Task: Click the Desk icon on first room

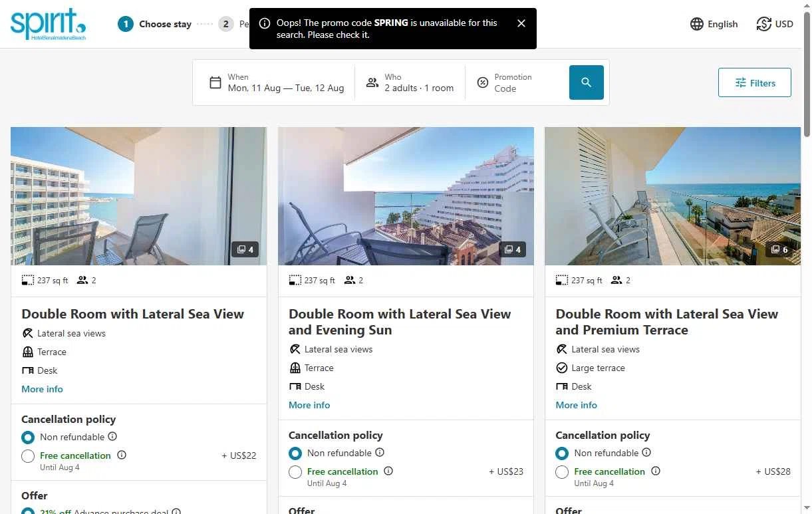Action: (27, 370)
